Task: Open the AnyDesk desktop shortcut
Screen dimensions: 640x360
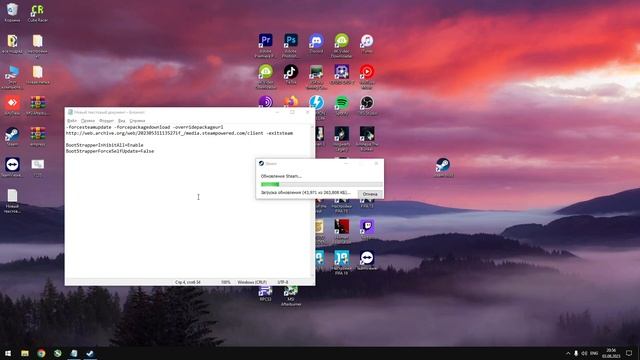Action: click(x=12, y=105)
